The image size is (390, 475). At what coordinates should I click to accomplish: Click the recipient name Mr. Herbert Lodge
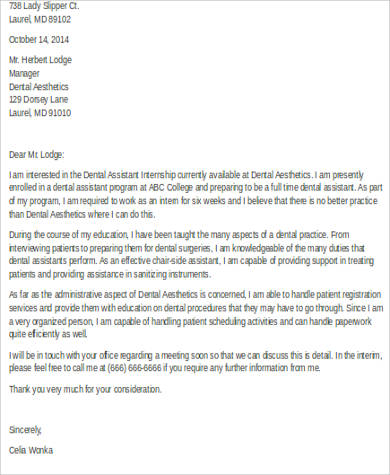40,60
